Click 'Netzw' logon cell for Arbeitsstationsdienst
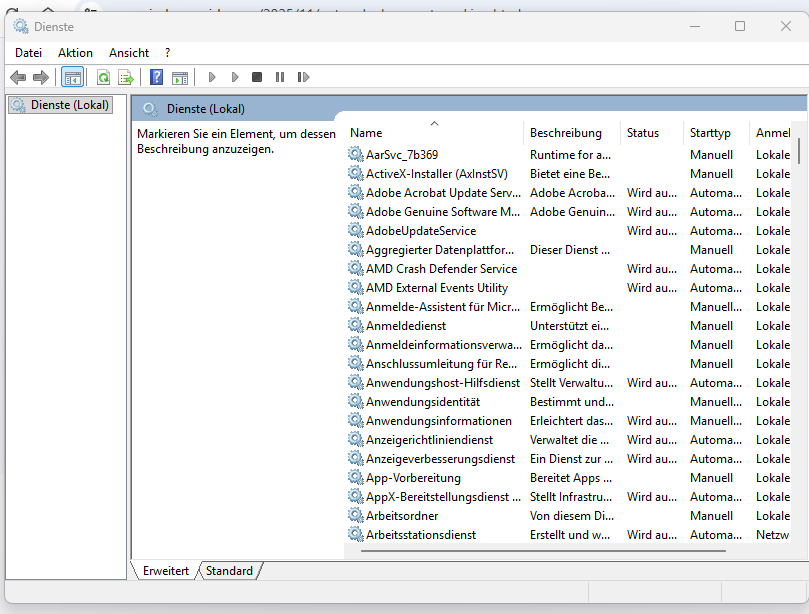This screenshot has height=614, width=809. (x=772, y=535)
